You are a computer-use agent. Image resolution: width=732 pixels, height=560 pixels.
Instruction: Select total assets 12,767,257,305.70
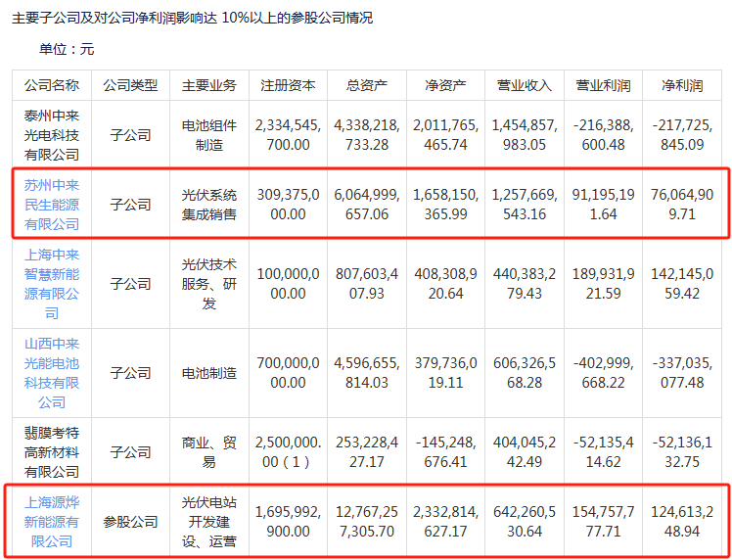367,522
